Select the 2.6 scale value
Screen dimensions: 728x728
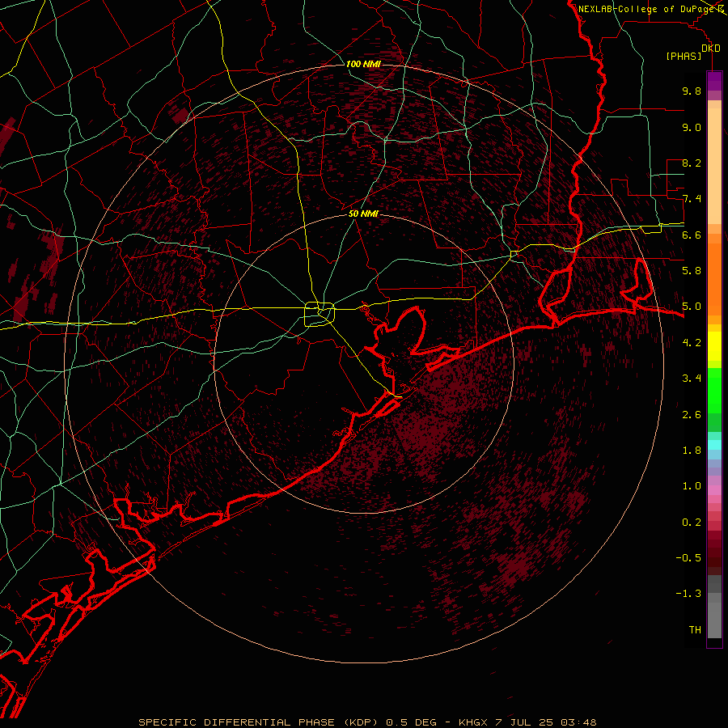coord(692,415)
